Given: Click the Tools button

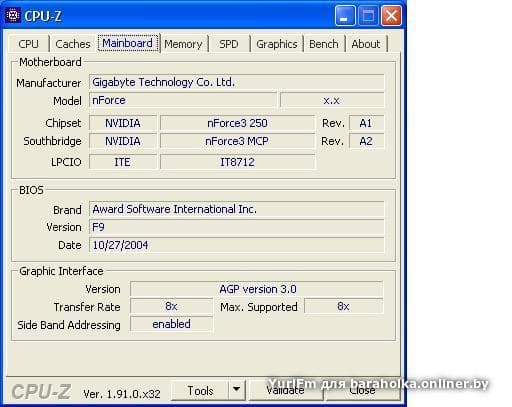Looking at the screenshot, I should pyautogui.click(x=200, y=390).
